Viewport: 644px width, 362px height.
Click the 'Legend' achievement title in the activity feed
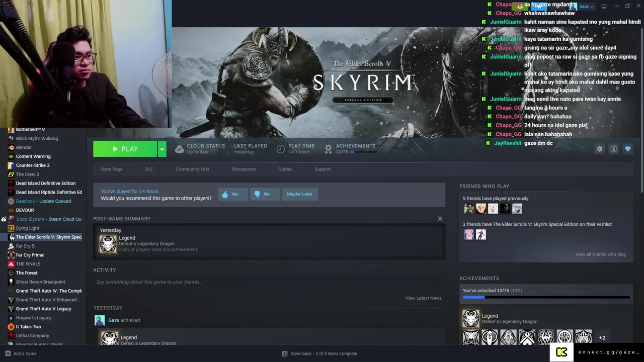128,337
